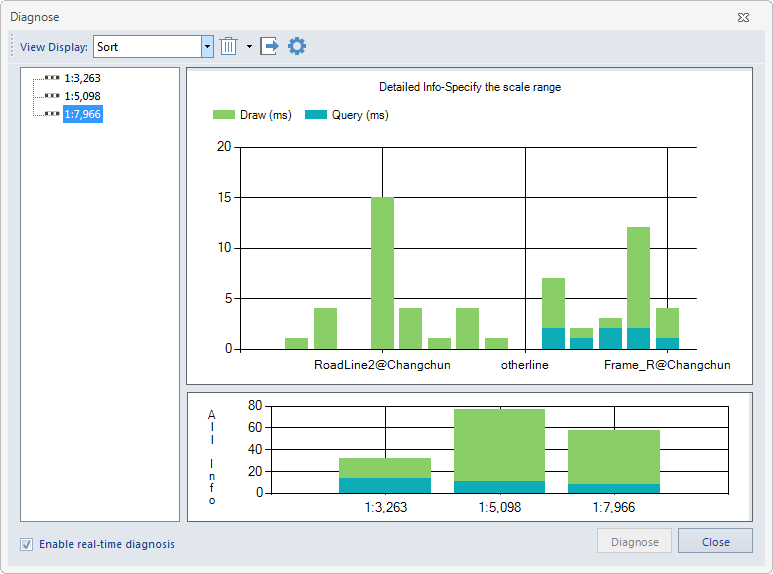Open settings with the gear icon

coord(297,47)
